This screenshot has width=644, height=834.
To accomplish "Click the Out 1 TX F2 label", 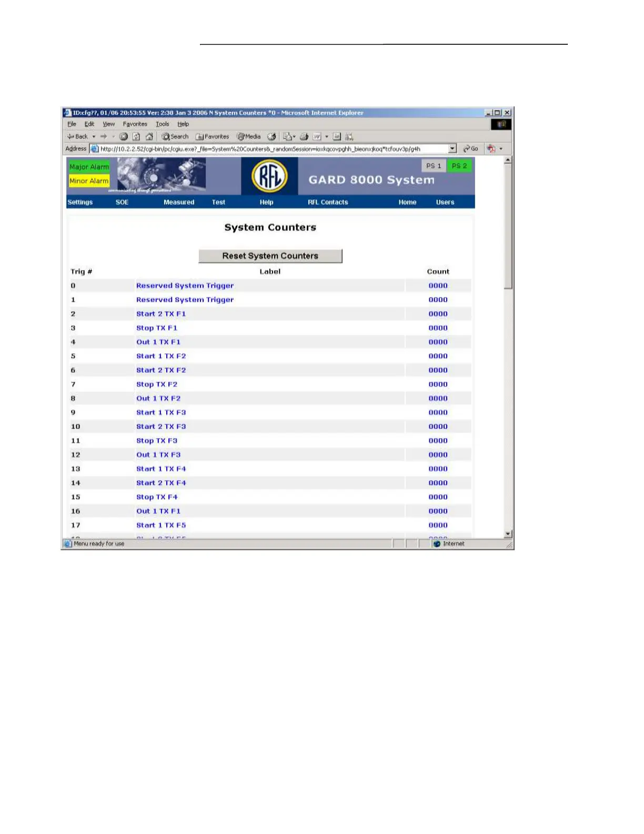I will pyautogui.click(x=158, y=399).
